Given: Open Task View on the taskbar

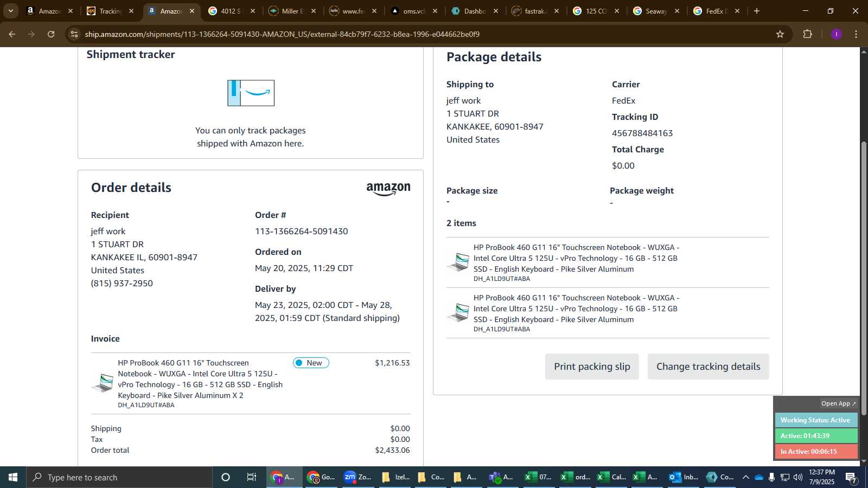Looking at the screenshot, I should click(x=252, y=477).
